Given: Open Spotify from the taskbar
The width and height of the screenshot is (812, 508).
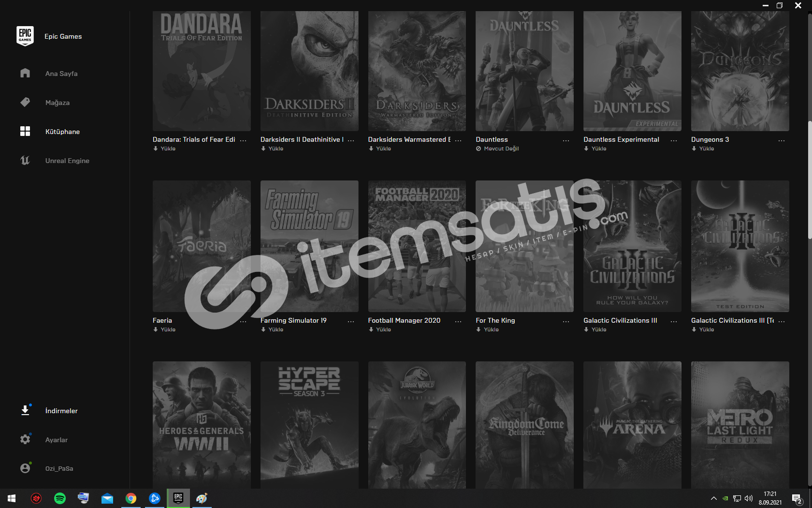Looking at the screenshot, I should pos(60,498).
